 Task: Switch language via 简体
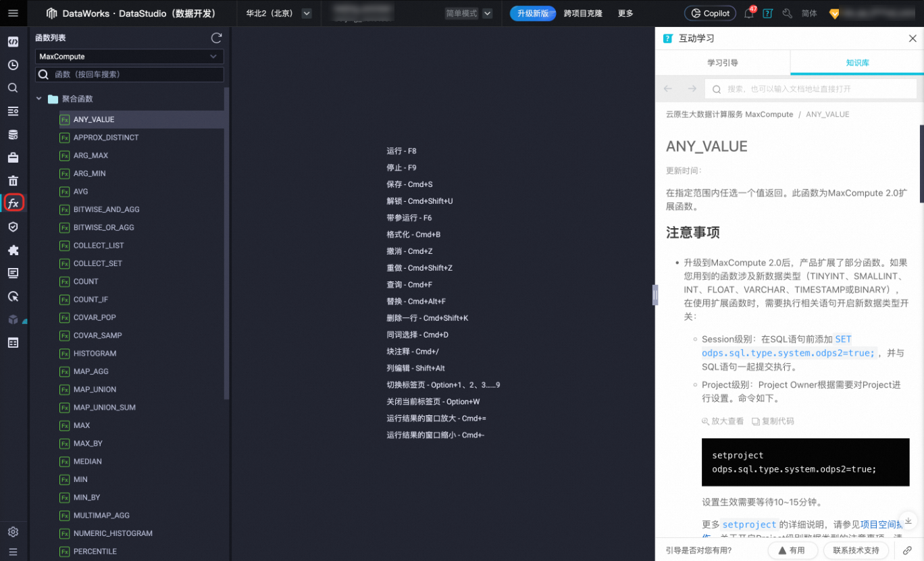point(809,14)
